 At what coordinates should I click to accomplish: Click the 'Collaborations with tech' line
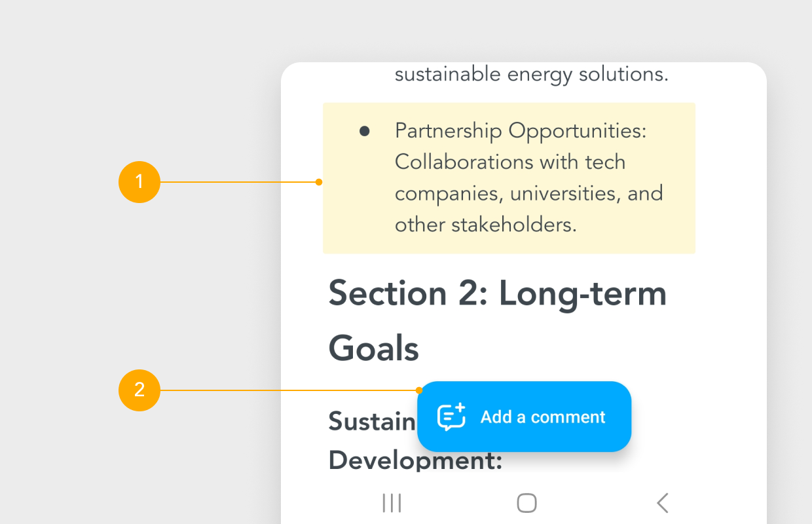tap(510, 162)
